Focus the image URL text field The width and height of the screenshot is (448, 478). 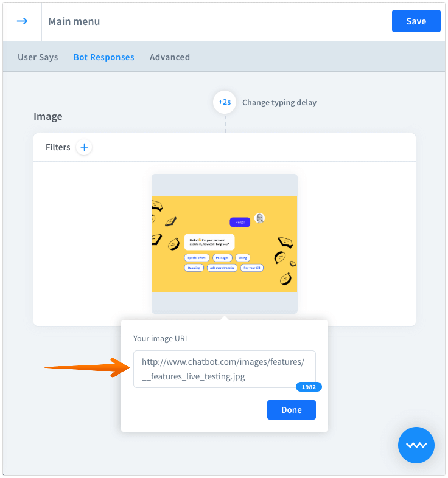point(224,369)
